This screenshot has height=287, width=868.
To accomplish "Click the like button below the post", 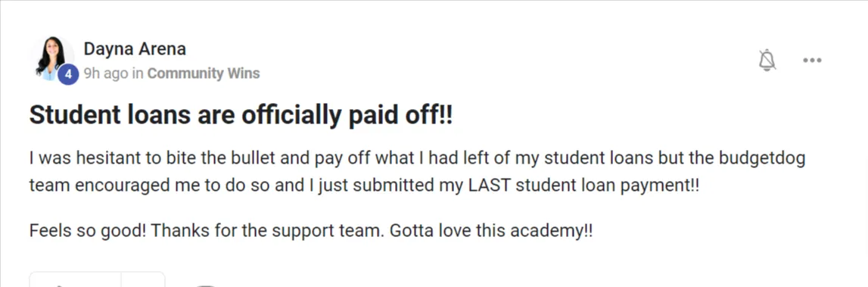I will coord(75,279).
